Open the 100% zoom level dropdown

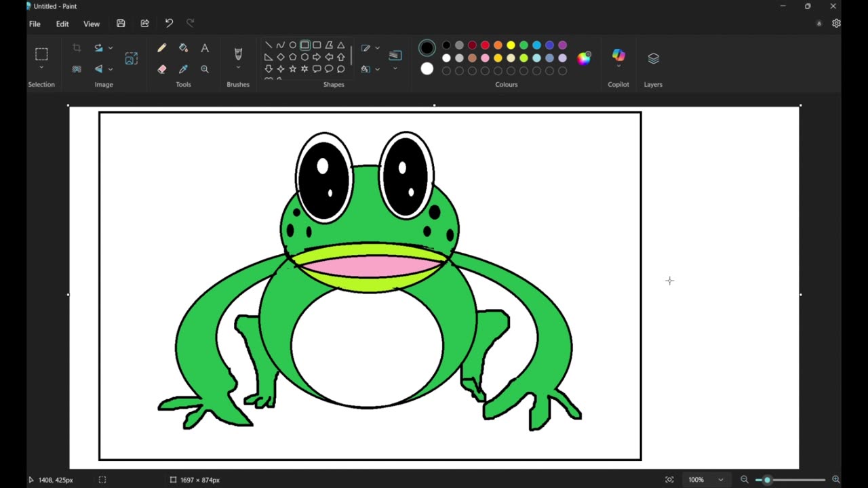point(720,480)
